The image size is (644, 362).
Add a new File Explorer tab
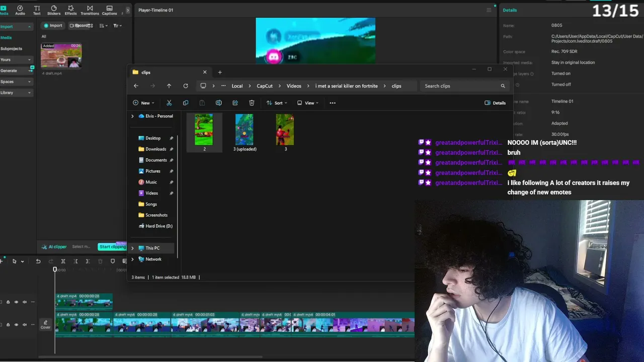pyautogui.click(x=220, y=72)
